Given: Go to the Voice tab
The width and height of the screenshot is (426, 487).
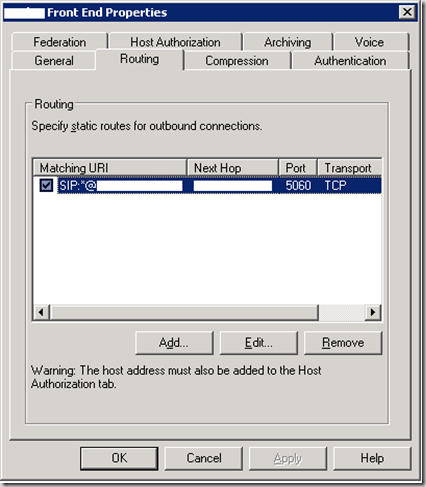Looking at the screenshot, I should [x=369, y=42].
